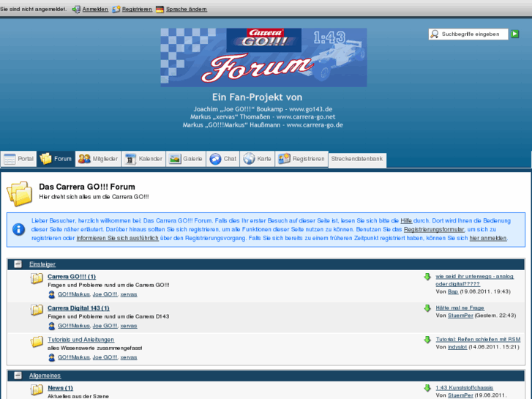Click the Forum tab folder icon

[x=46, y=159]
